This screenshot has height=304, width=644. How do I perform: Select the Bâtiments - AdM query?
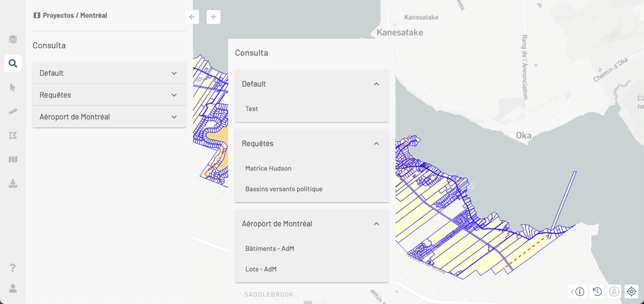click(x=269, y=249)
